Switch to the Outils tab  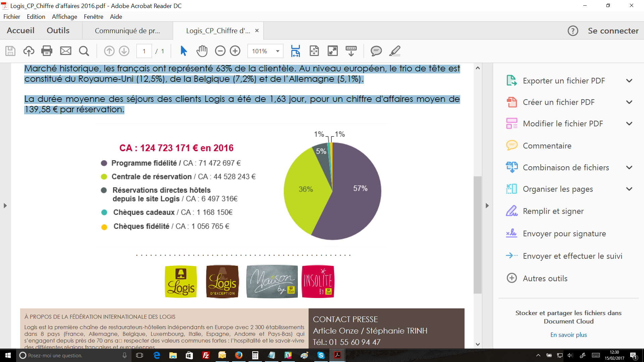pyautogui.click(x=58, y=31)
